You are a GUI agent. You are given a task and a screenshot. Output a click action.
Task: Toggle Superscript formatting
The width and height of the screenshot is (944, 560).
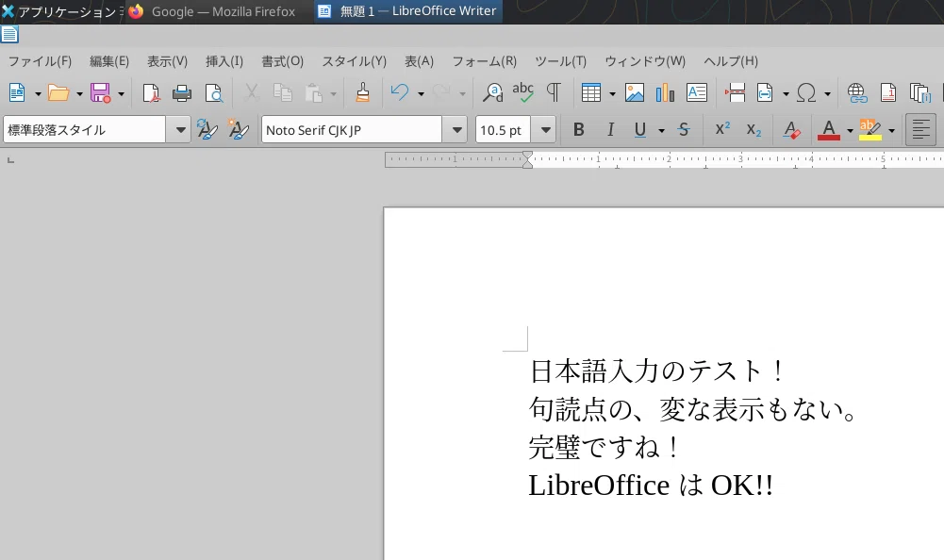[722, 129]
